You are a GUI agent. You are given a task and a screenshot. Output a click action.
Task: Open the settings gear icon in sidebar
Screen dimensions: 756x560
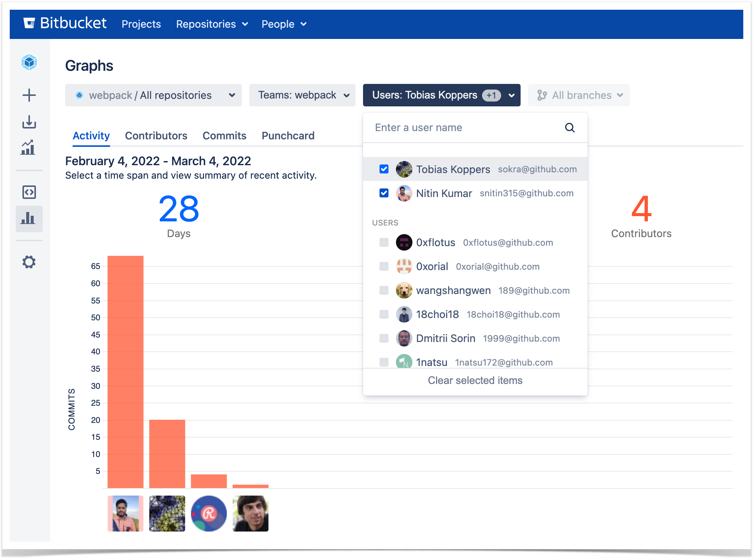pos(29,262)
